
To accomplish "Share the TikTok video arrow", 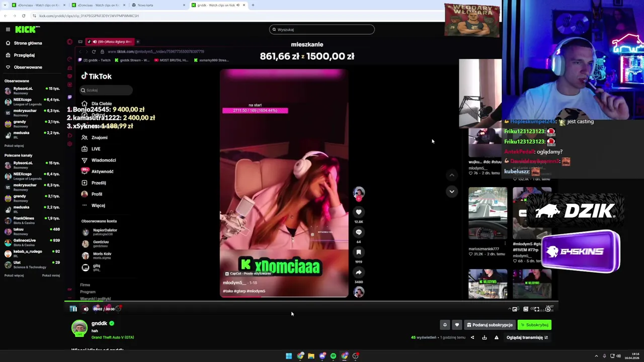I will coord(359,273).
